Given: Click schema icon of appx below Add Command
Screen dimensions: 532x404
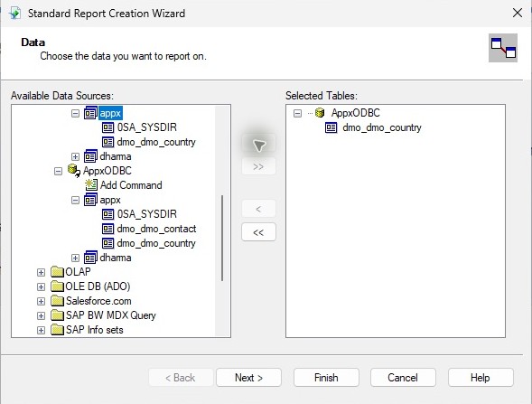Looking at the screenshot, I should (90, 200).
